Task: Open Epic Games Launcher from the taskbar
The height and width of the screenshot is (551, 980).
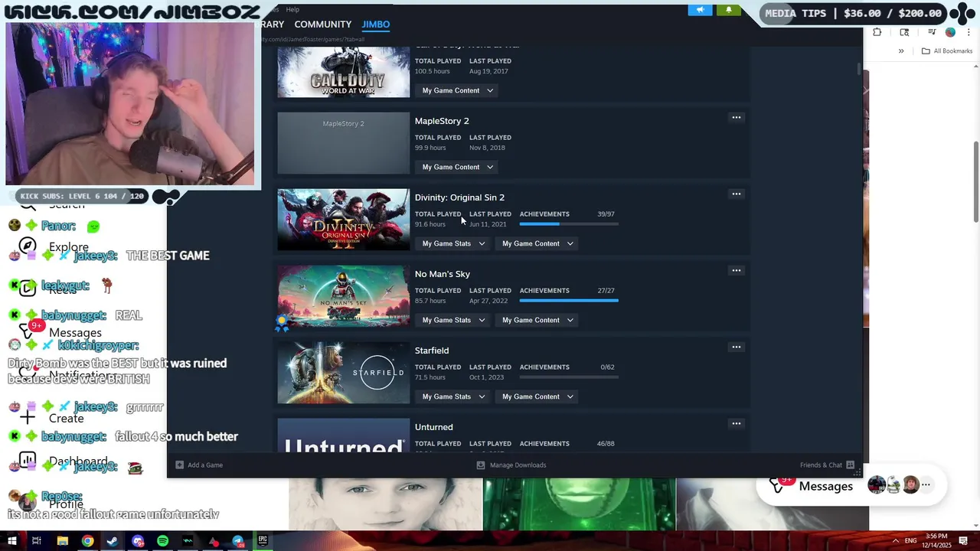Action: pos(263,541)
